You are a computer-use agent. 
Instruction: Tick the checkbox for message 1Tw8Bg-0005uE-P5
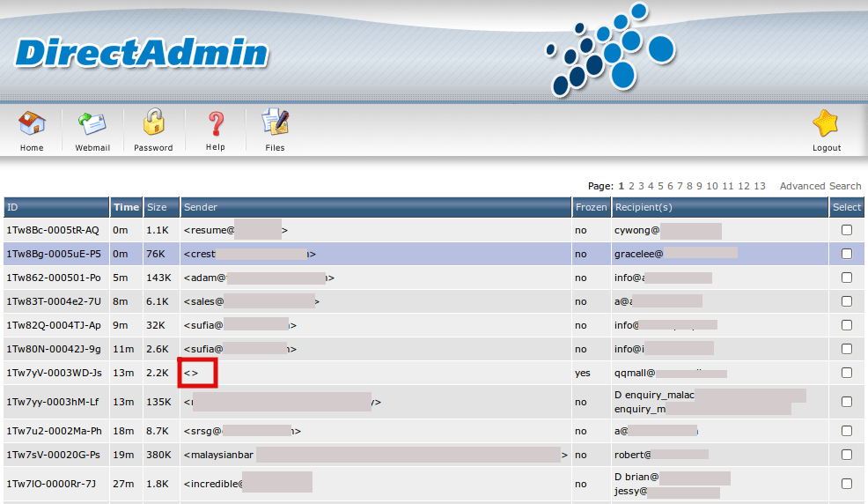(x=846, y=254)
